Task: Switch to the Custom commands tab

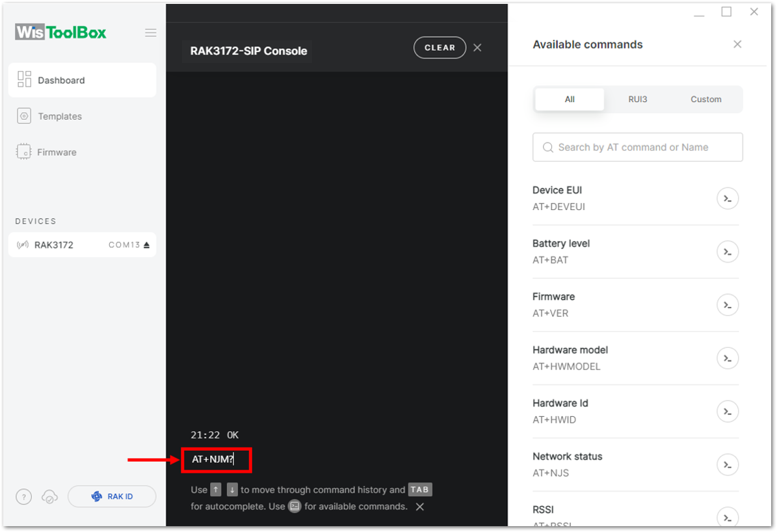Action: (x=706, y=99)
